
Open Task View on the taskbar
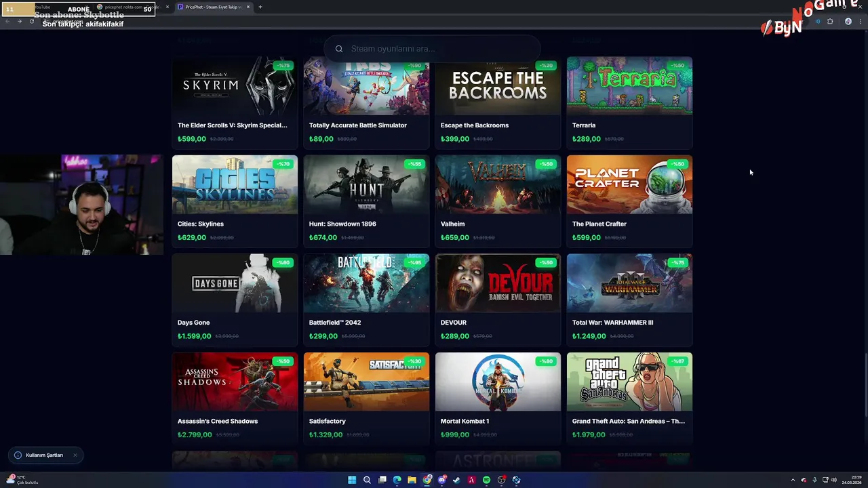382,480
